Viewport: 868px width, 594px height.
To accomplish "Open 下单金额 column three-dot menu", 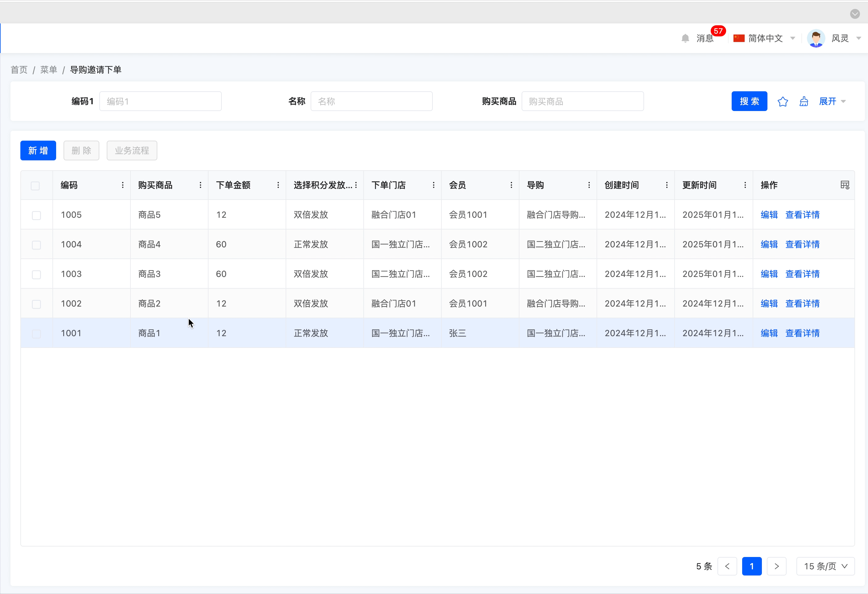I will (278, 185).
